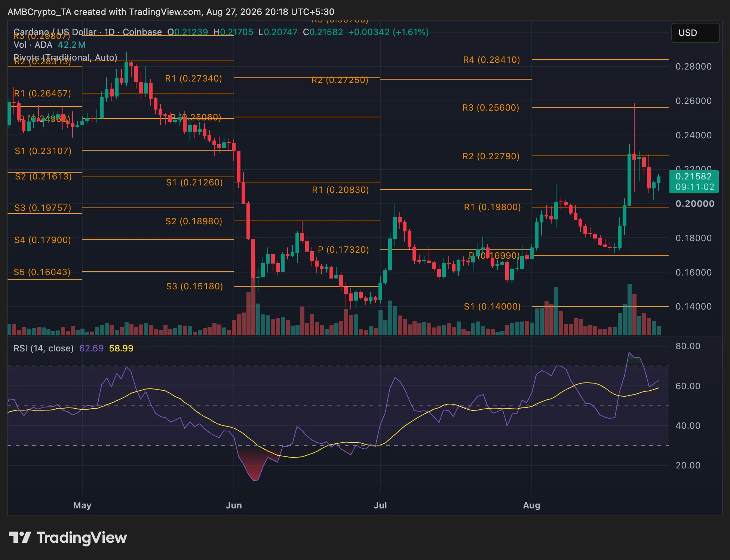Click the TradingView logo

[x=68, y=538]
